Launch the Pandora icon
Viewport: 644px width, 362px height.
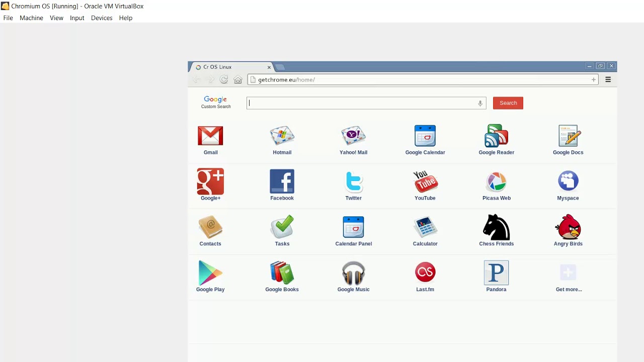point(497,273)
